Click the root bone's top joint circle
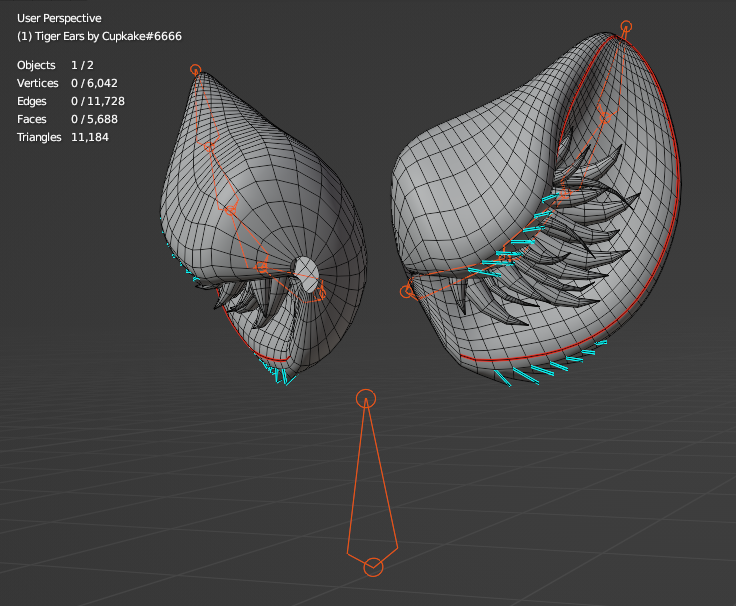Screen dimensions: 736x606 click(x=367, y=399)
